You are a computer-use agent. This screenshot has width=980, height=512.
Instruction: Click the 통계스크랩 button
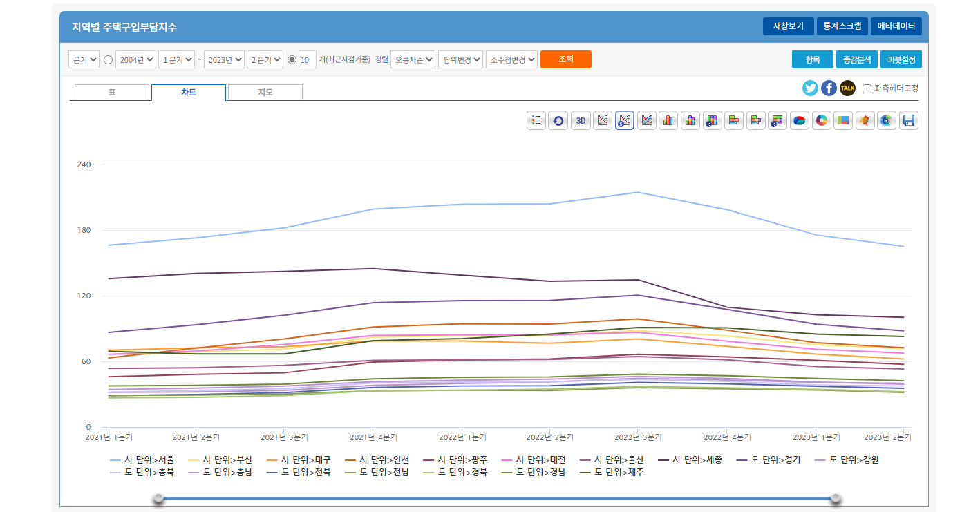click(x=842, y=26)
